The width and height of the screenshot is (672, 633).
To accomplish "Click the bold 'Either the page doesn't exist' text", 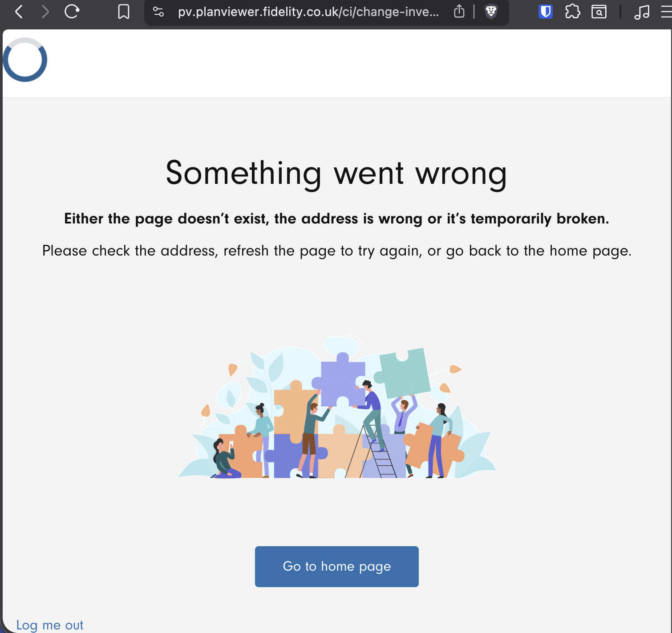I will point(337,219).
